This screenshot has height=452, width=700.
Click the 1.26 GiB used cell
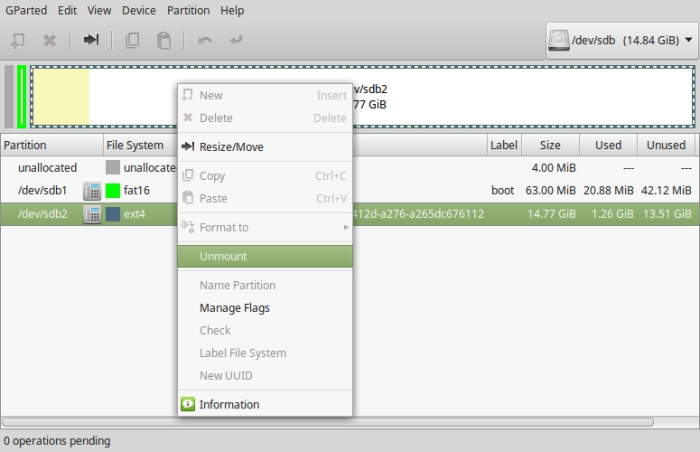pos(612,214)
